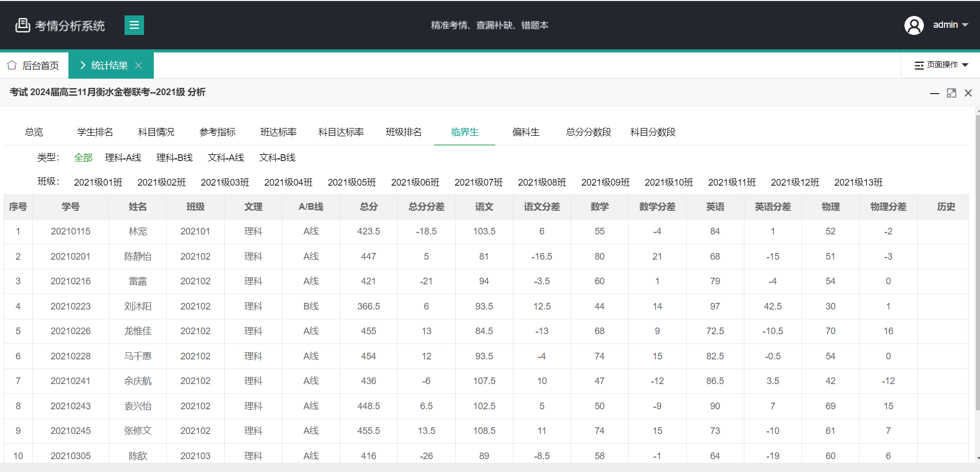Open the 科目达标率 tab
Screen dimensions: 980x472
pos(341,132)
